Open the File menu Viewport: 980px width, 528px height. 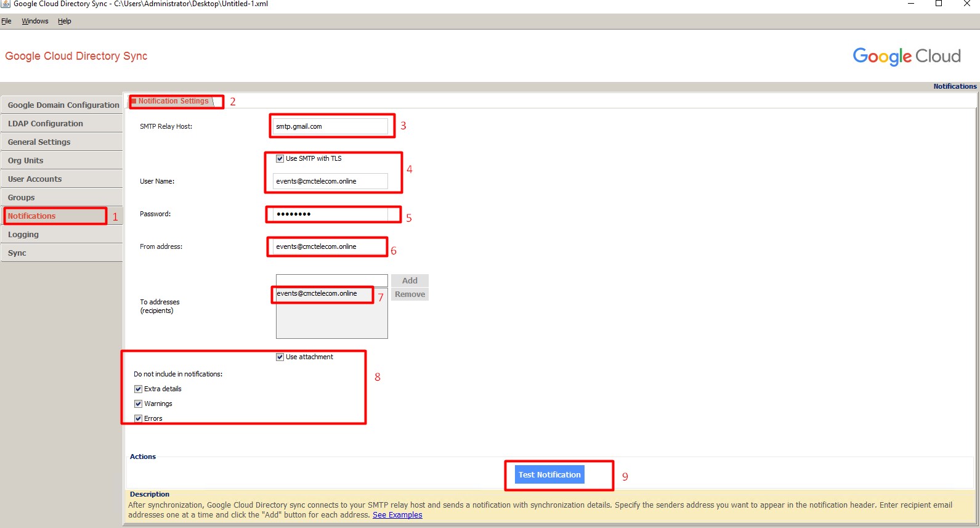(x=6, y=21)
